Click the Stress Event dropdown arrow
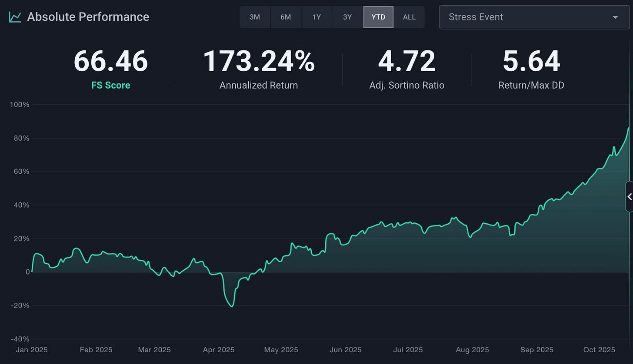633x364 pixels. tap(615, 17)
